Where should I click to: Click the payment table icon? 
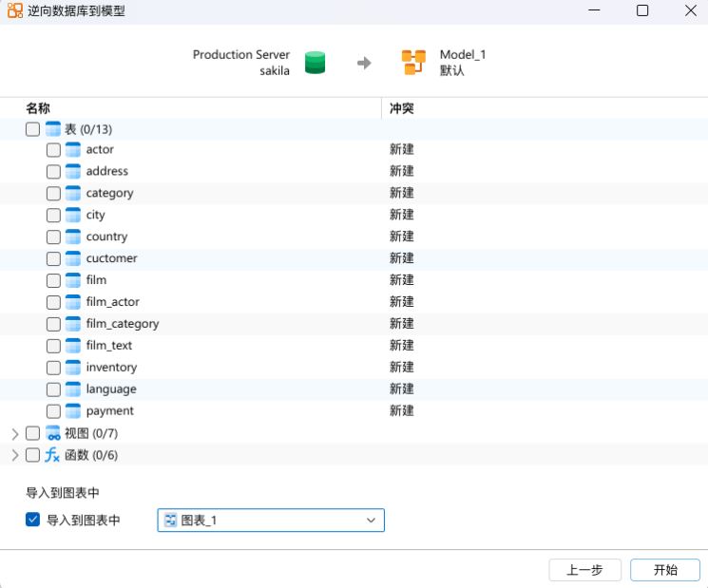pos(72,411)
